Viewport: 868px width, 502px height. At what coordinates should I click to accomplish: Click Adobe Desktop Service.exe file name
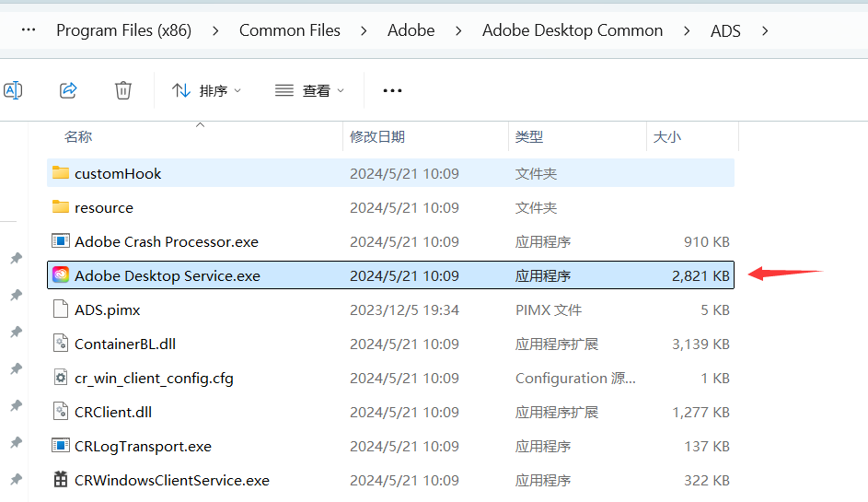tap(168, 276)
